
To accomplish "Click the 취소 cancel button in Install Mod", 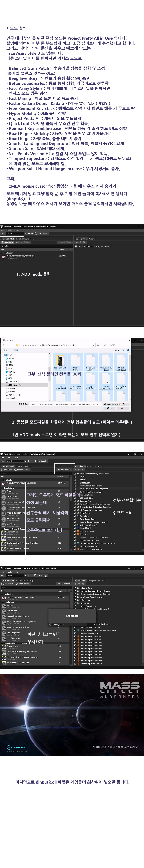I will coord(123,408).
